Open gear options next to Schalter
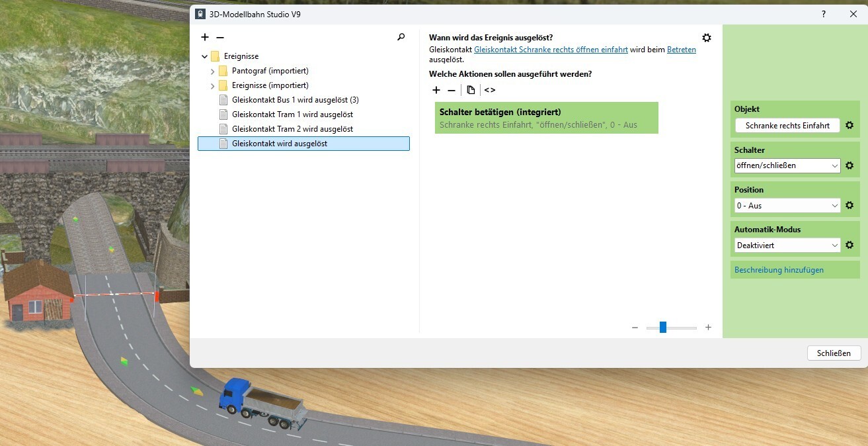Screen dimensions: 868x446 [x=849, y=165]
